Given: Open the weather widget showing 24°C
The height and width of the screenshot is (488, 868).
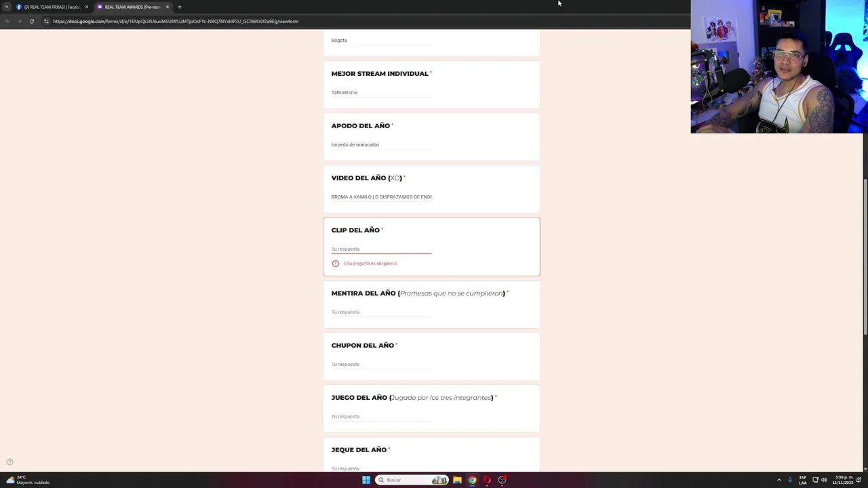Looking at the screenshot, I should coord(27,480).
